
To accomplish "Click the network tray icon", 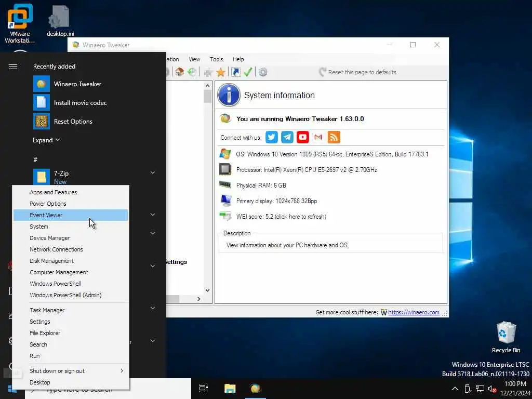I will tap(480, 389).
